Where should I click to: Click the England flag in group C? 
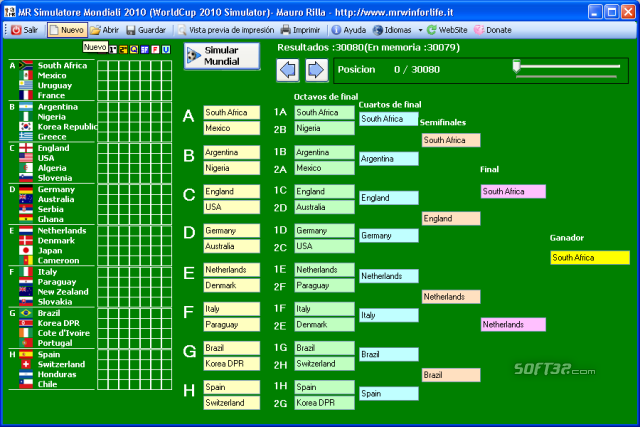(x=26, y=148)
